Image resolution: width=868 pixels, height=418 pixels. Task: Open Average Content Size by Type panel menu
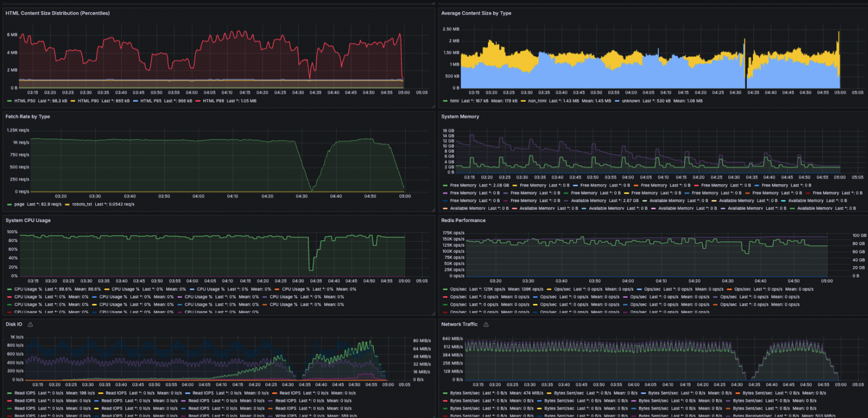pyautogui.click(x=476, y=13)
